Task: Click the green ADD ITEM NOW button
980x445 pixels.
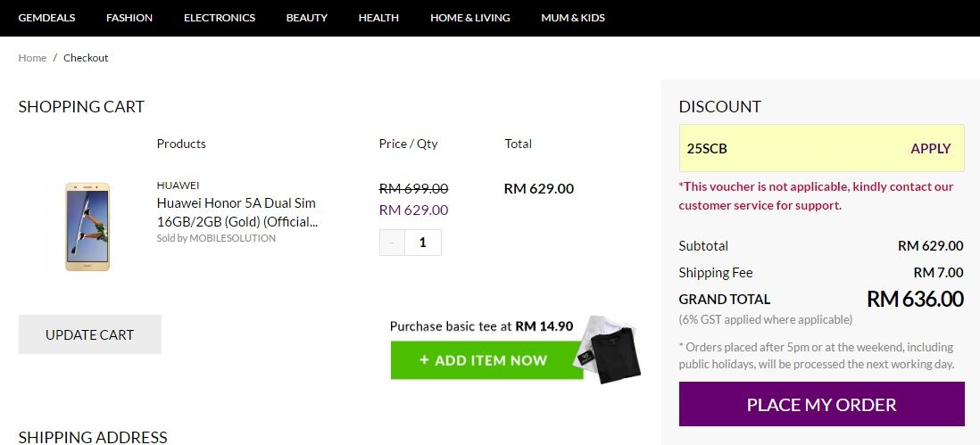Action: pos(486,360)
